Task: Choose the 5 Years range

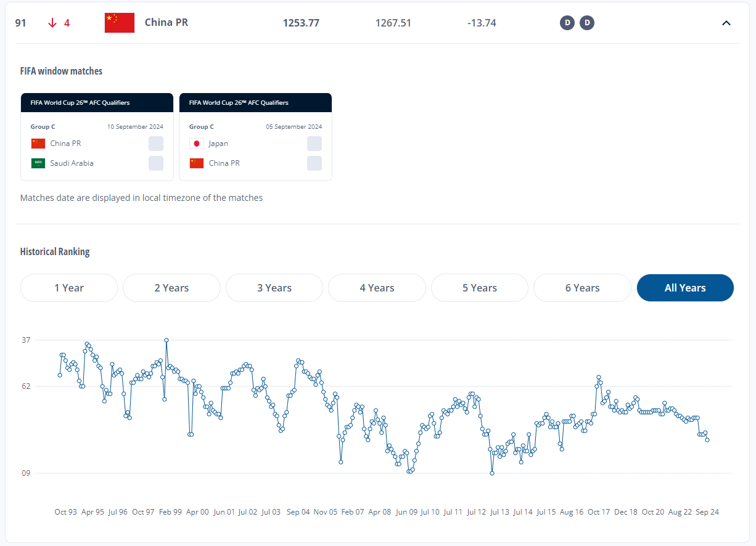Action: (x=480, y=288)
